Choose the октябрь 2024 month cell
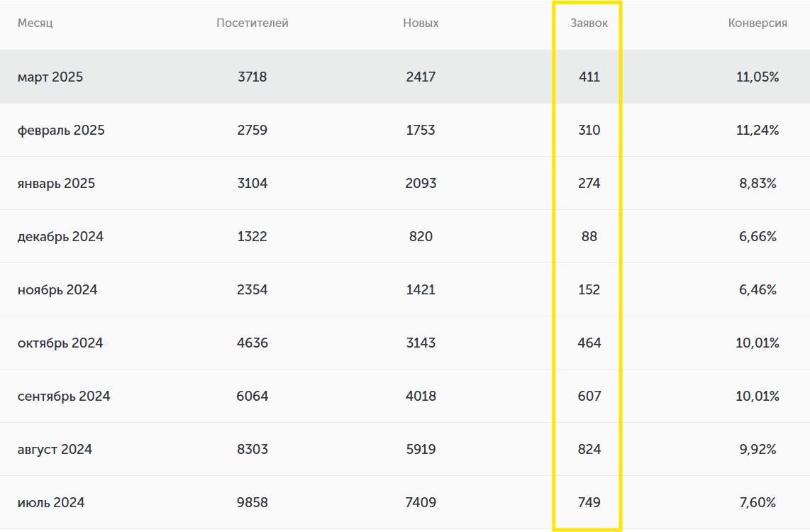Screen dimensions: 810x532 pyautogui.click(x=60, y=343)
